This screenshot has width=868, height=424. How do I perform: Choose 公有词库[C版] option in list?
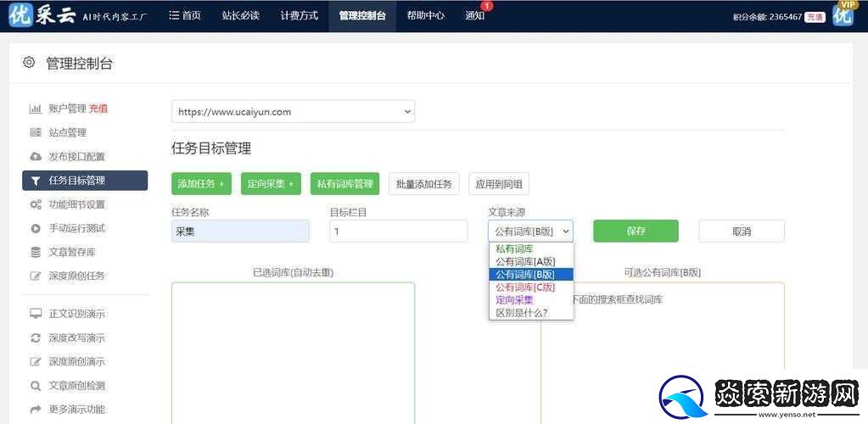pyautogui.click(x=525, y=287)
